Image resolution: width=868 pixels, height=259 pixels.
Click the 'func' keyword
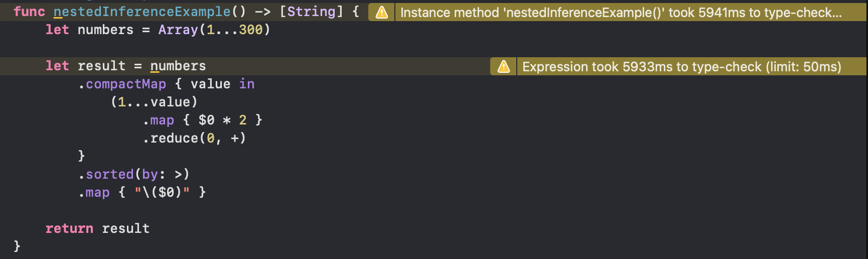(x=29, y=12)
